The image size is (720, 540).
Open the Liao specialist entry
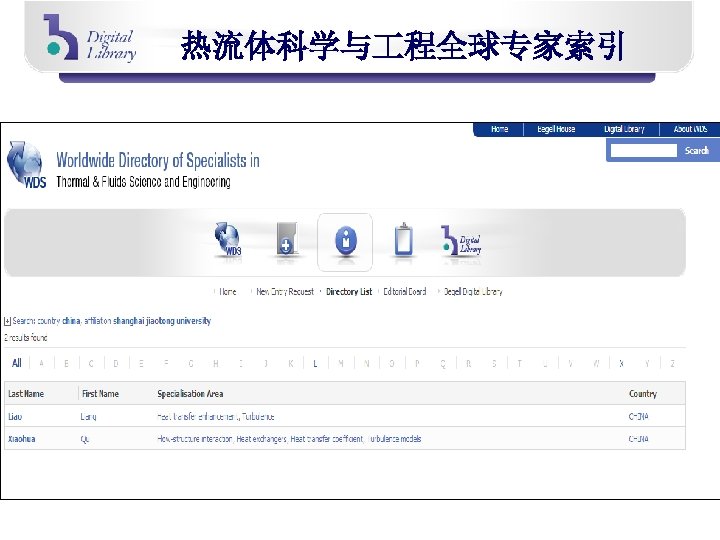15,416
